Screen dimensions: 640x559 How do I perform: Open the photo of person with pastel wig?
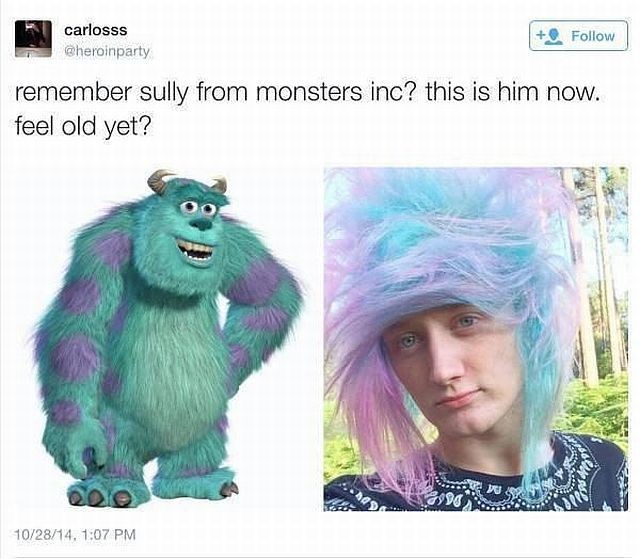476,339
